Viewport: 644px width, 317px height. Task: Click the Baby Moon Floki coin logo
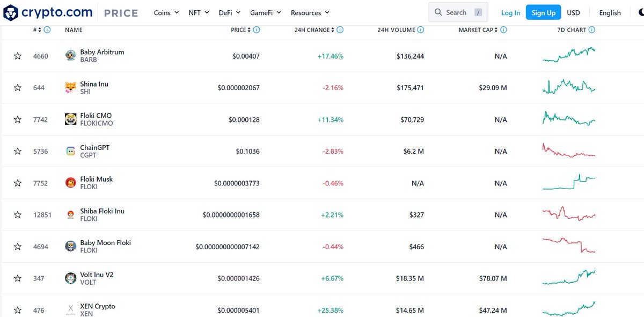pyautogui.click(x=70, y=247)
